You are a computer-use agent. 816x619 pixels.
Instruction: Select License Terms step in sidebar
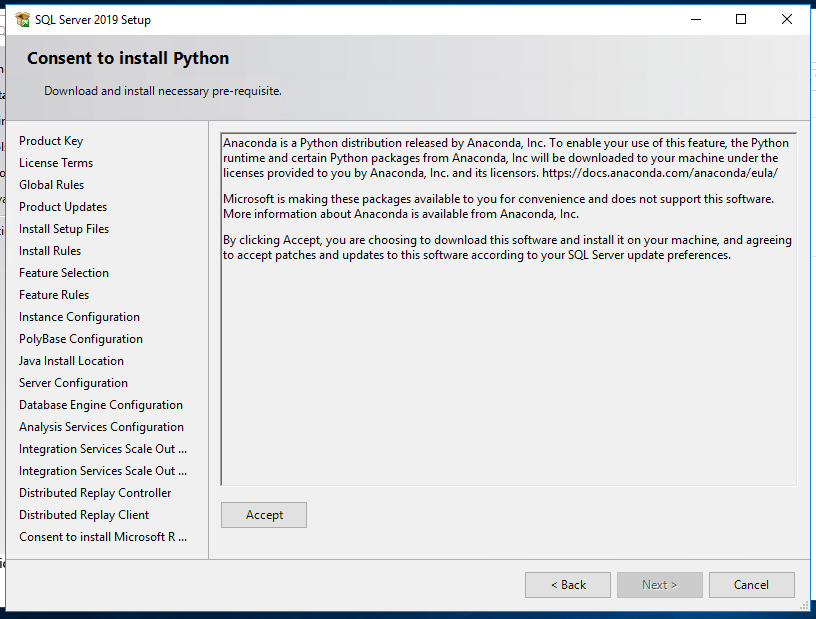pos(56,163)
